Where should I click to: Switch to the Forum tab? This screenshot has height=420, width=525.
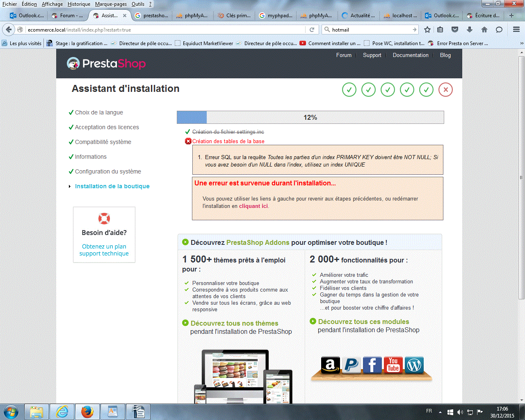coord(68,16)
